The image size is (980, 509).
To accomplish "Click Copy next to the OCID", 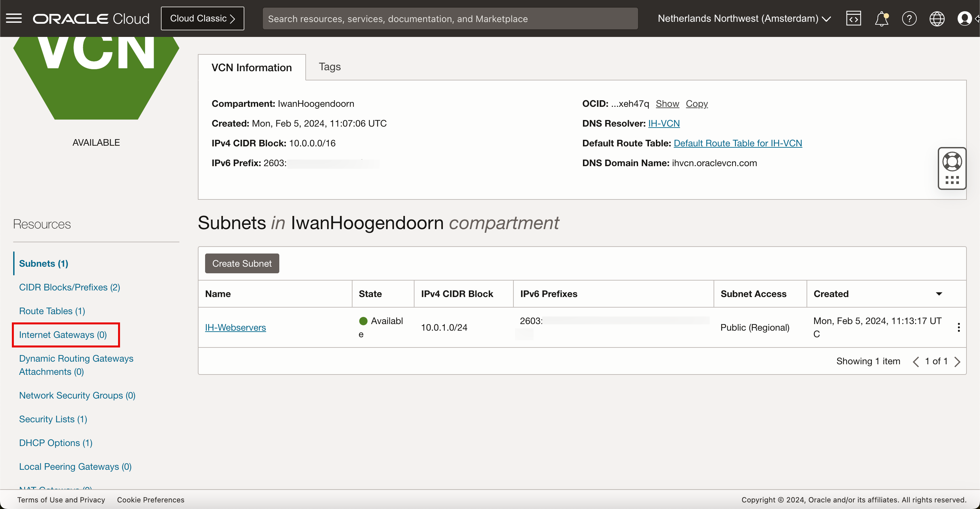I will pyautogui.click(x=696, y=104).
